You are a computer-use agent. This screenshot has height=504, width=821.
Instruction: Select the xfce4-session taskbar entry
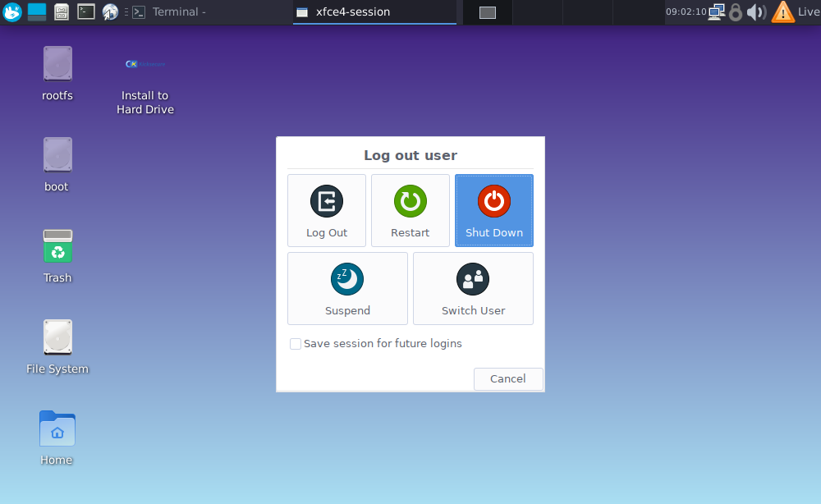click(x=374, y=11)
